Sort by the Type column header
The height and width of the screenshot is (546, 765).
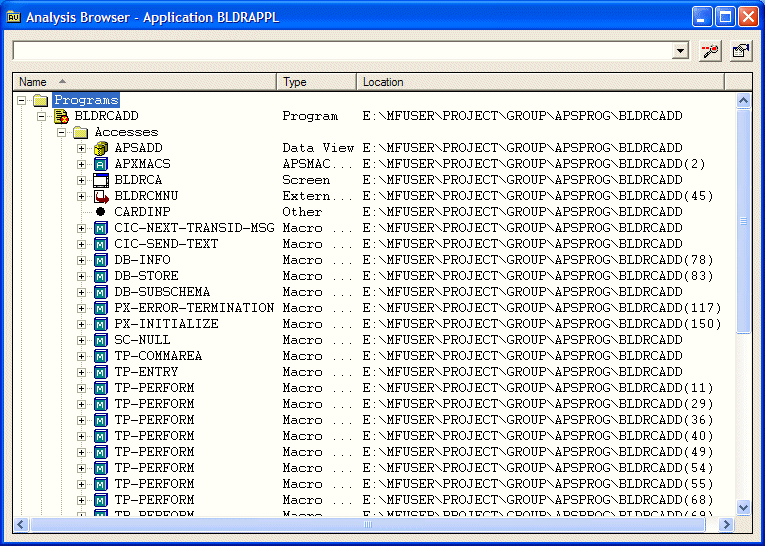tap(316, 82)
